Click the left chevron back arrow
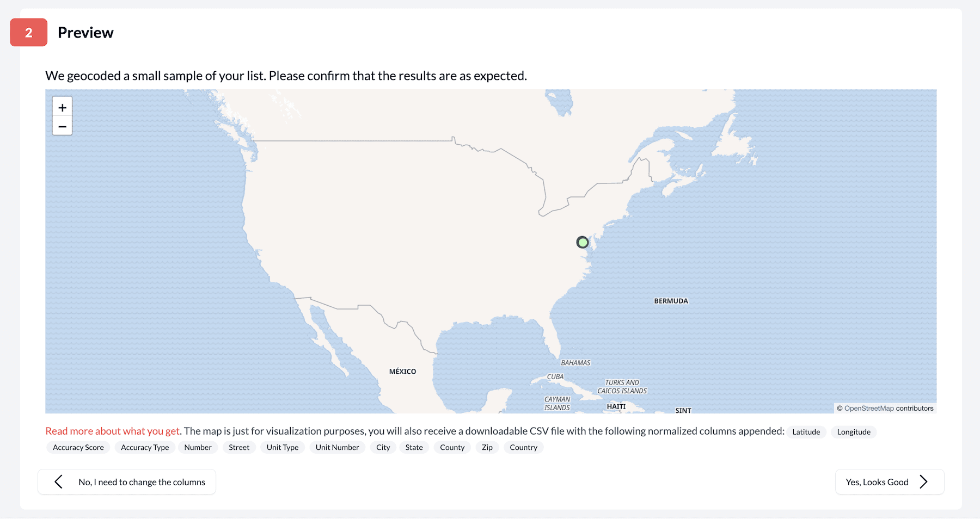 (x=59, y=482)
